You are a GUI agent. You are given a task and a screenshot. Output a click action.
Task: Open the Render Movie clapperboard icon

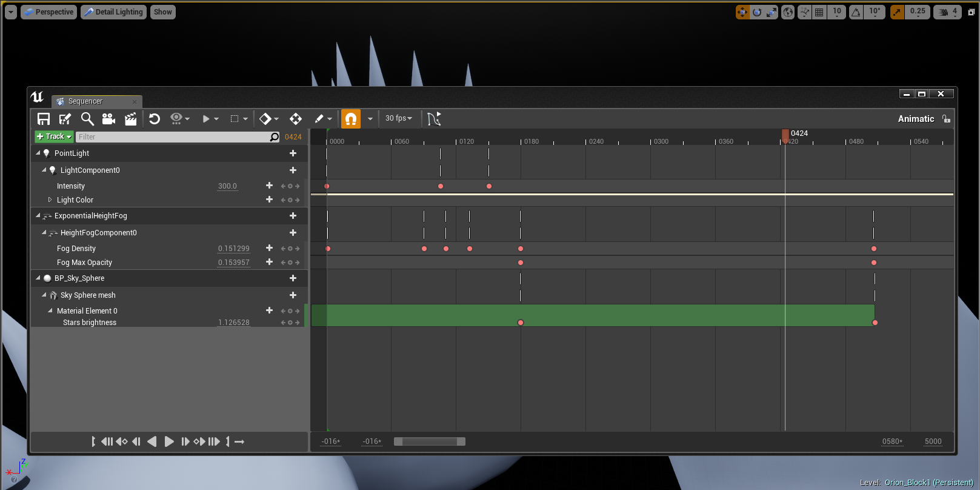[130, 119]
